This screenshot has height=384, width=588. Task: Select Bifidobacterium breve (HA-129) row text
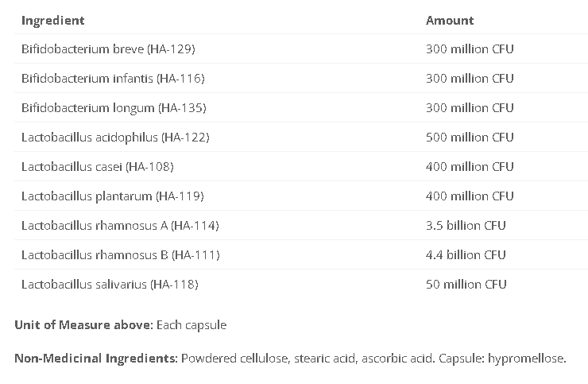[108, 48]
